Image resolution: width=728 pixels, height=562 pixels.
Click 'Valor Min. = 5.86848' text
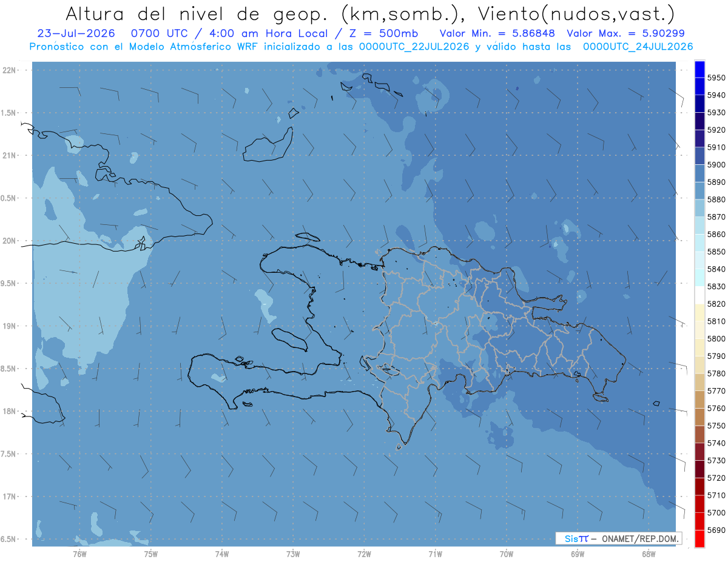(497, 34)
